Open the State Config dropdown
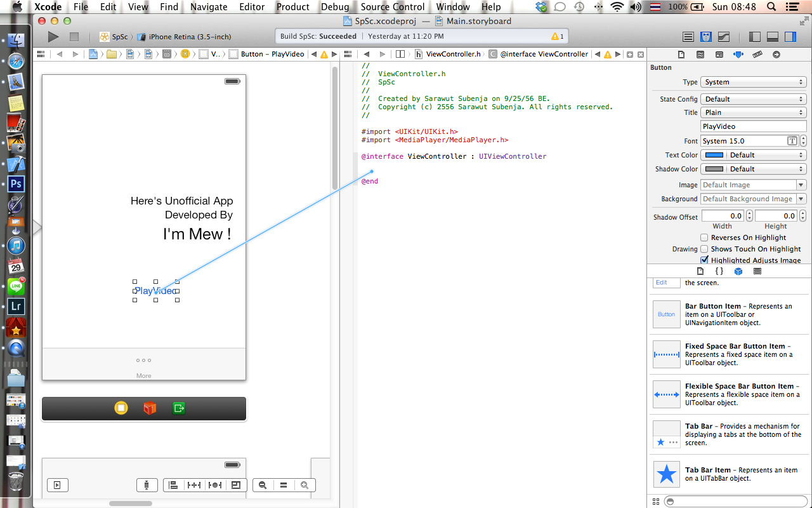 point(754,99)
